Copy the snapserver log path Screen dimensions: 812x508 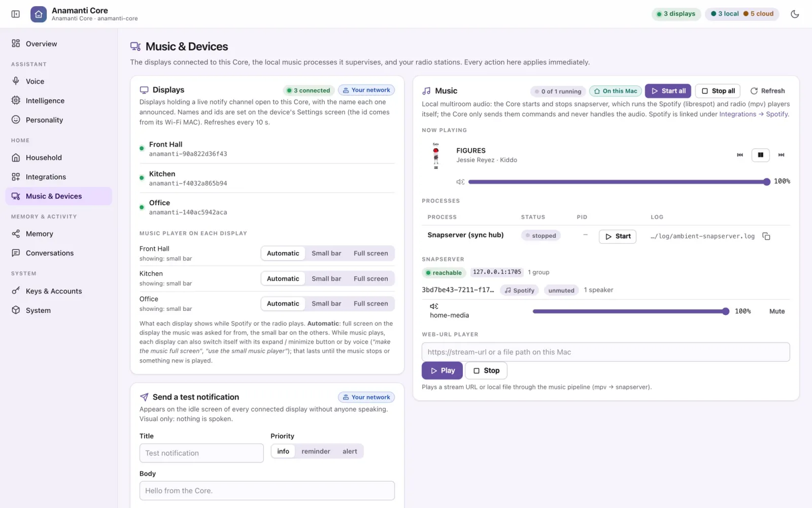coord(766,236)
